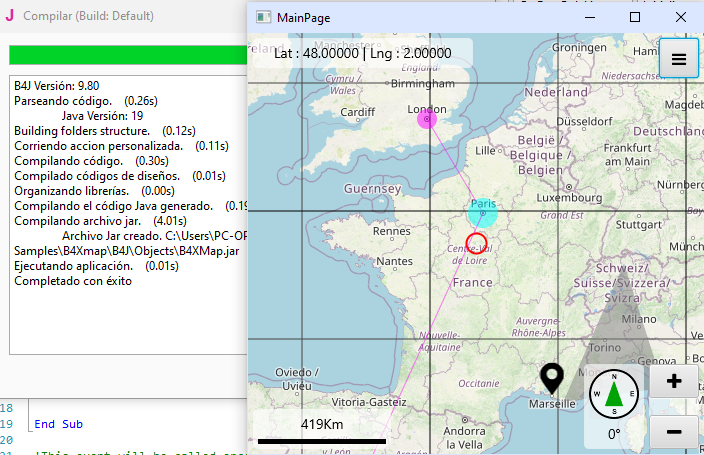
Task: Click the cyan circle marker on Paris
Action: click(x=483, y=213)
